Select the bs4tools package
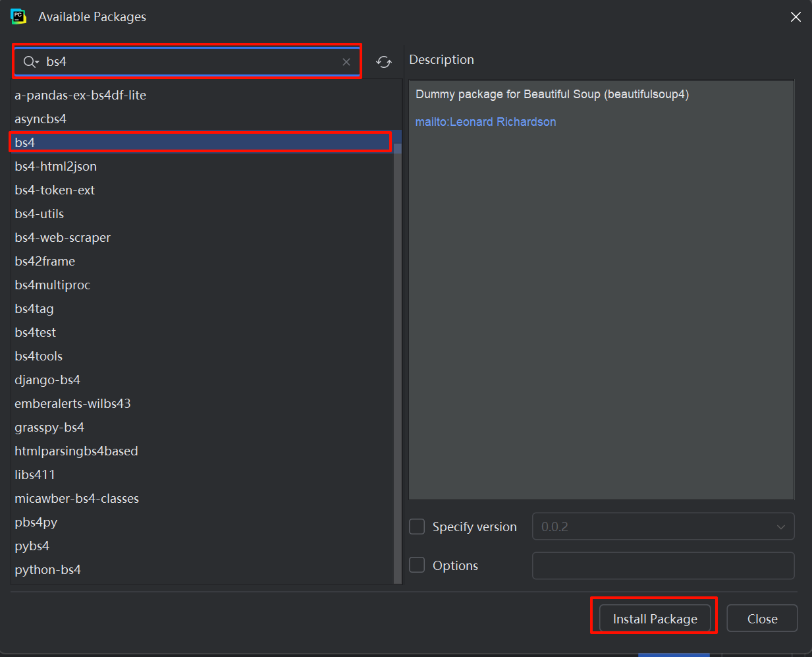 (x=202, y=356)
